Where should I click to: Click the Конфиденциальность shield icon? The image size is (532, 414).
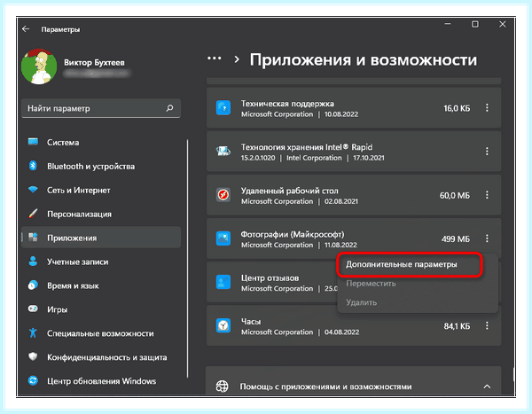[x=33, y=356]
